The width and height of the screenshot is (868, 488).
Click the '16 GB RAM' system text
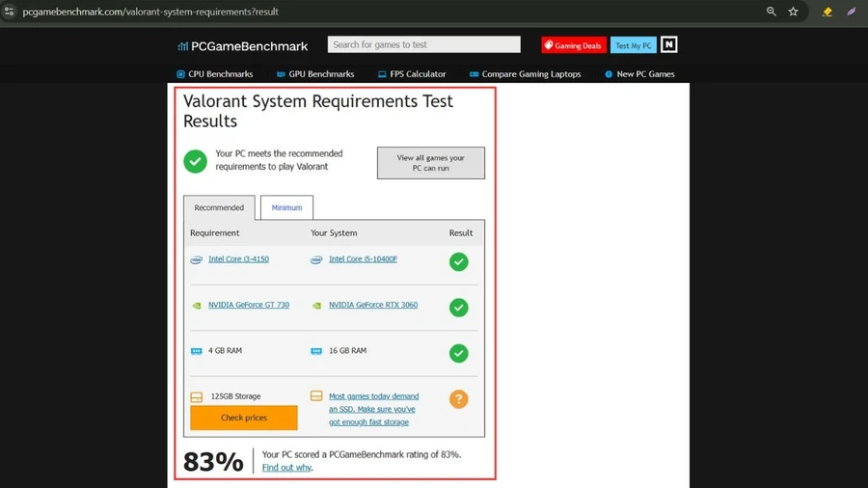point(347,351)
